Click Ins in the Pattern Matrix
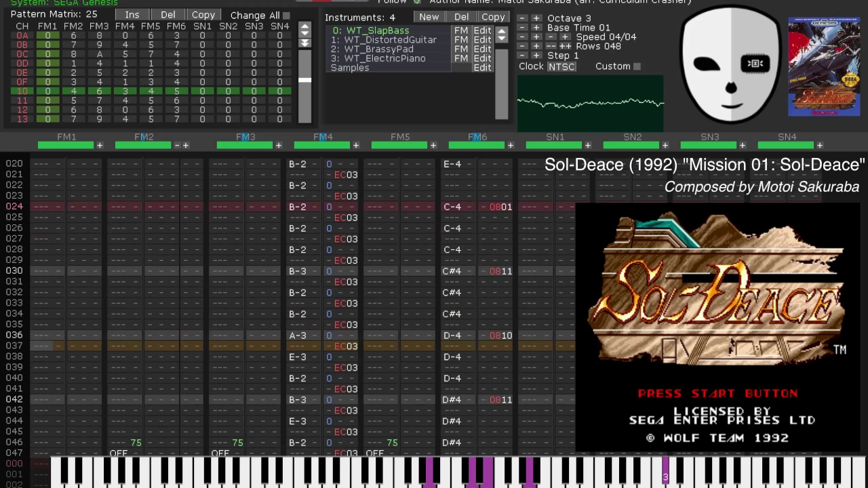The width and height of the screenshot is (868, 488). click(x=132, y=15)
